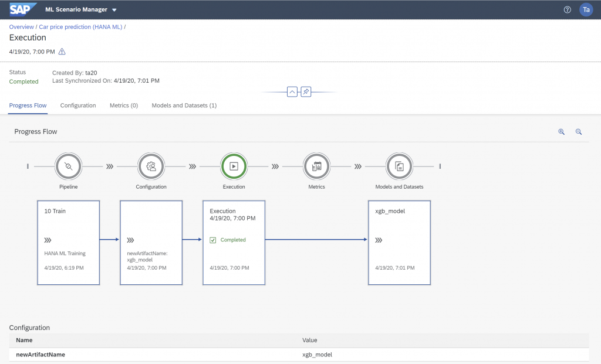601x364 pixels.
Task: Pin the header with the pin button
Action: point(306,92)
